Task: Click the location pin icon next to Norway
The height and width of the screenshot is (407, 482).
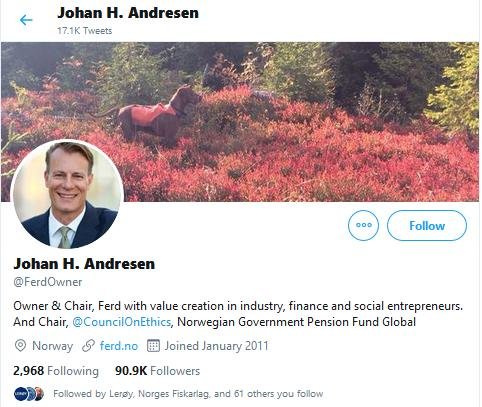Action: click(x=20, y=346)
